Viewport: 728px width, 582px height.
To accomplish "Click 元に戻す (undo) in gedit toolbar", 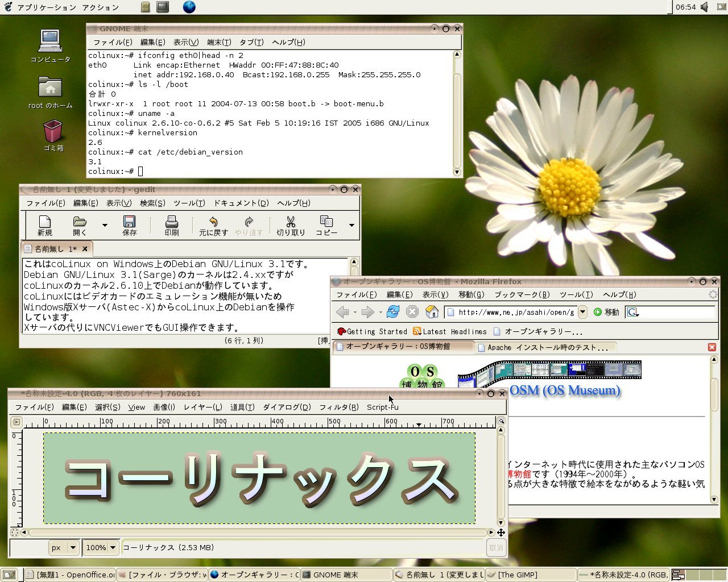I will tap(213, 226).
